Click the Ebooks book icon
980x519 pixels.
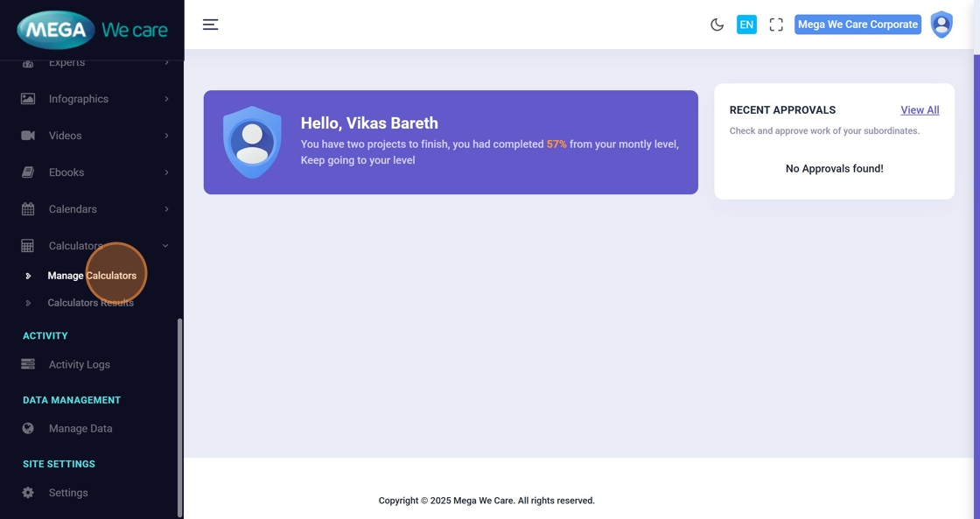(x=28, y=172)
